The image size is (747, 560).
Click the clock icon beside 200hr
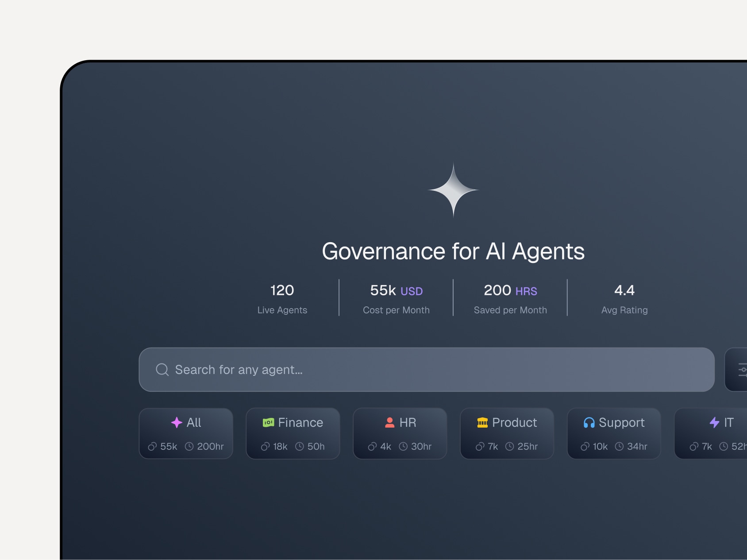tap(189, 446)
